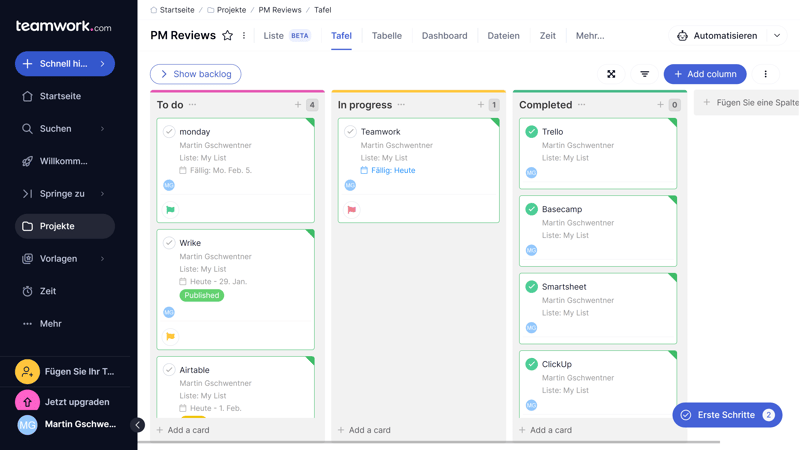Collapse the sidebar with the arrow handle

coord(138,425)
